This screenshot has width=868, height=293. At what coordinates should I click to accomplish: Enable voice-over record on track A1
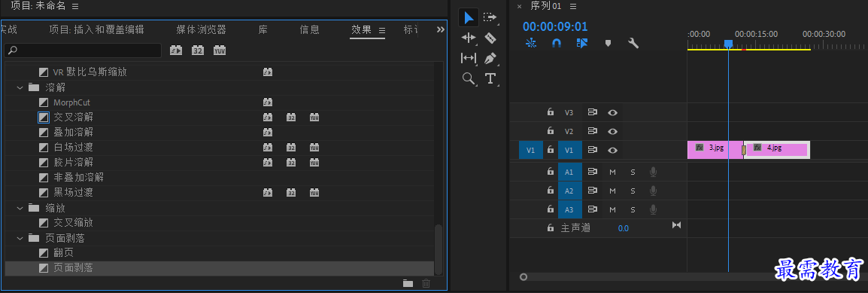[653, 172]
